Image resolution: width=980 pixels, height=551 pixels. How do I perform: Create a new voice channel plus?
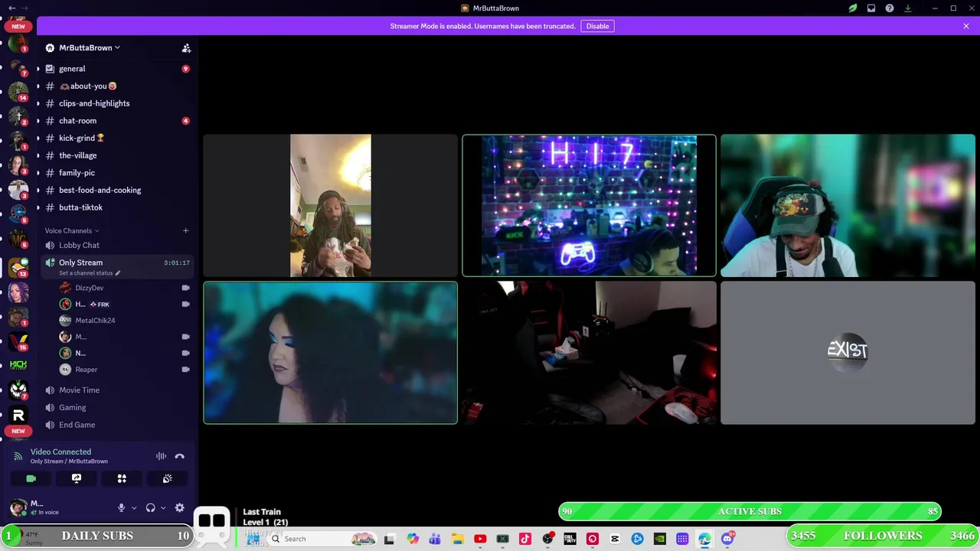[185, 230]
